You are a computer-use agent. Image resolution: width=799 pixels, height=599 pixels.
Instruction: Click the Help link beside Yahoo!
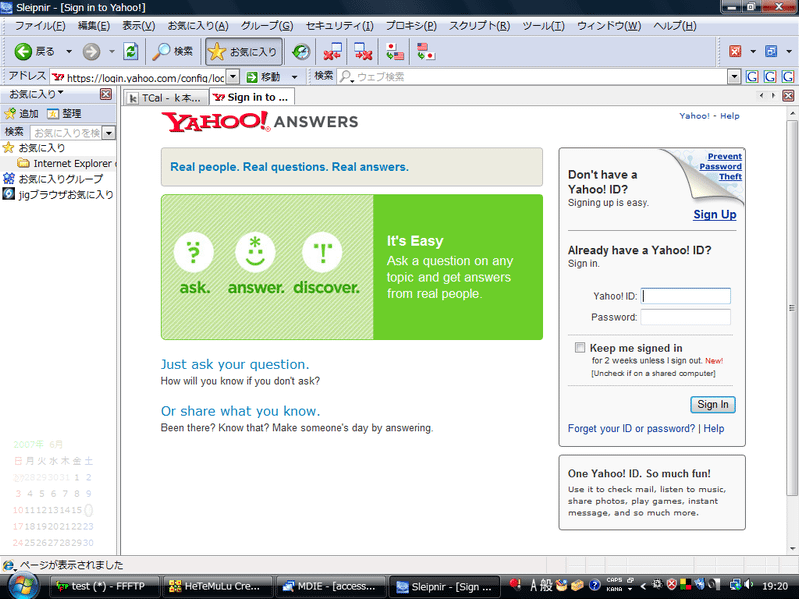pyautogui.click(x=729, y=116)
